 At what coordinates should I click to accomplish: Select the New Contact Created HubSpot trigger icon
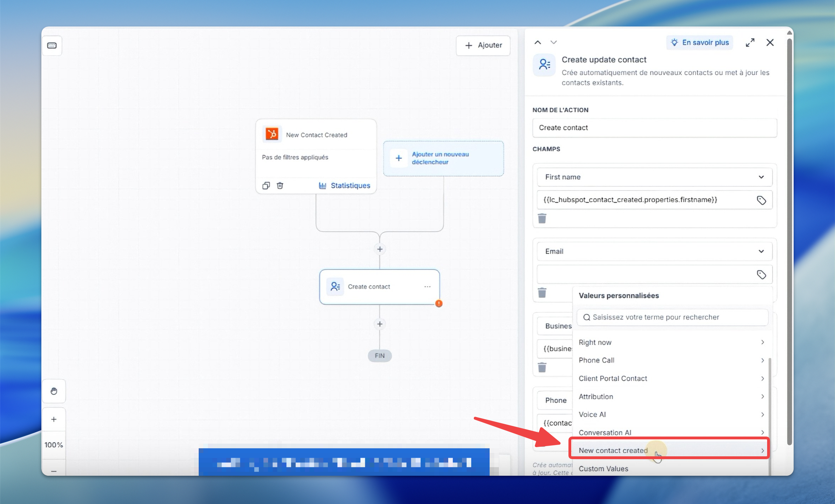click(272, 135)
